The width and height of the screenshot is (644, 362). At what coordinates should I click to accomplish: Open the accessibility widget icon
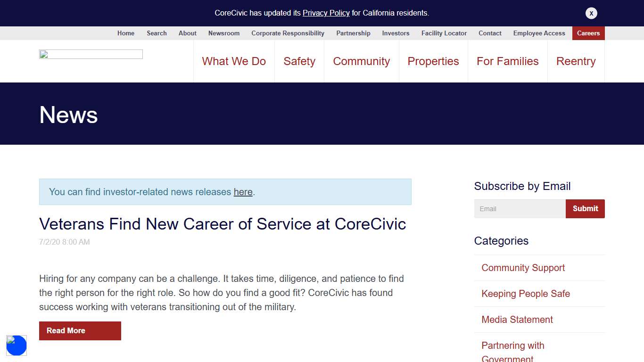click(x=17, y=346)
